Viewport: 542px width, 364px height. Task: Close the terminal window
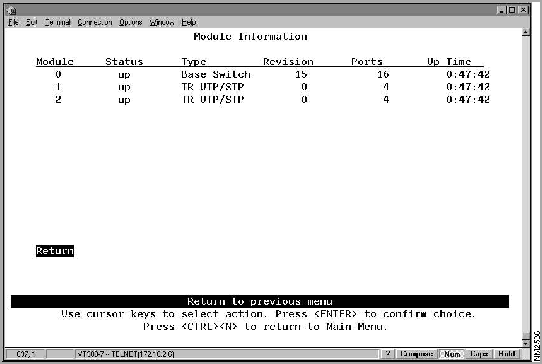524,10
